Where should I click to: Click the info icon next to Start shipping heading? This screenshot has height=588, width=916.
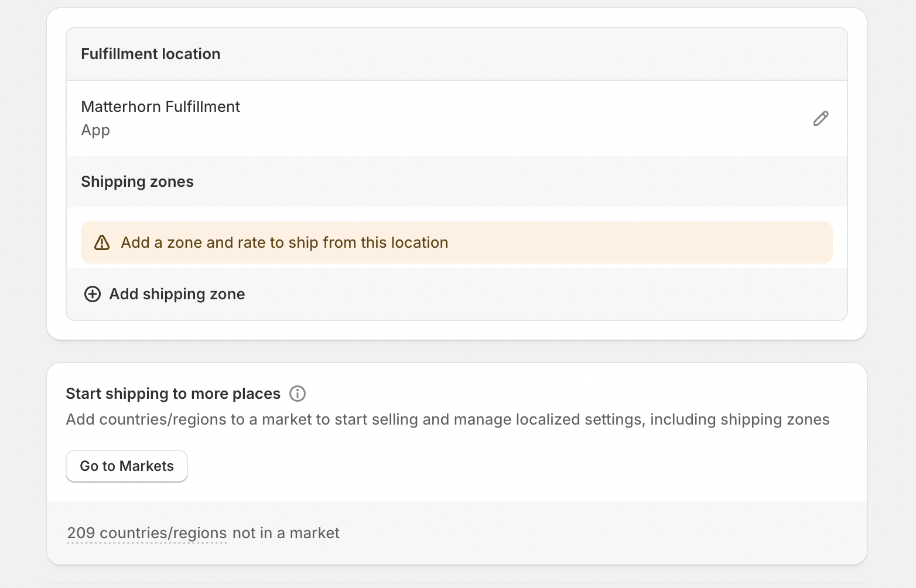coord(298,394)
